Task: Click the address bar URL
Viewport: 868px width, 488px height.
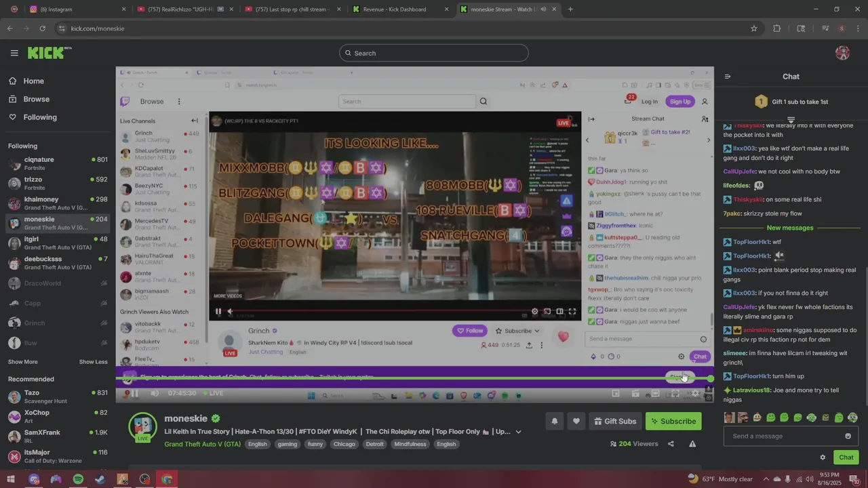Action: tap(98, 28)
